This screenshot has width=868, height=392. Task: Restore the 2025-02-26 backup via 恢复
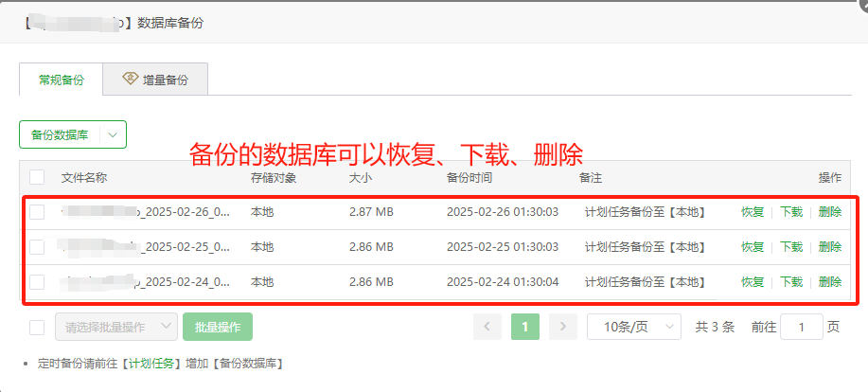pyautogui.click(x=753, y=212)
